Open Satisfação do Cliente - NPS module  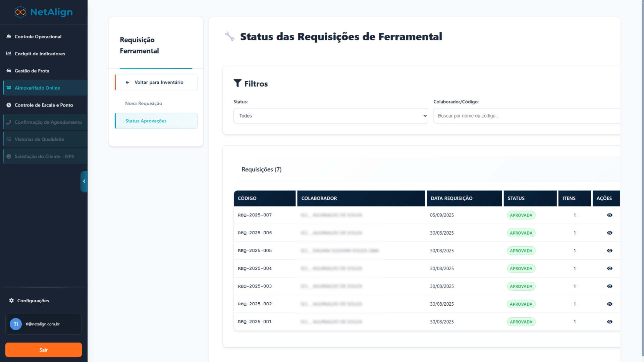[x=44, y=156]
